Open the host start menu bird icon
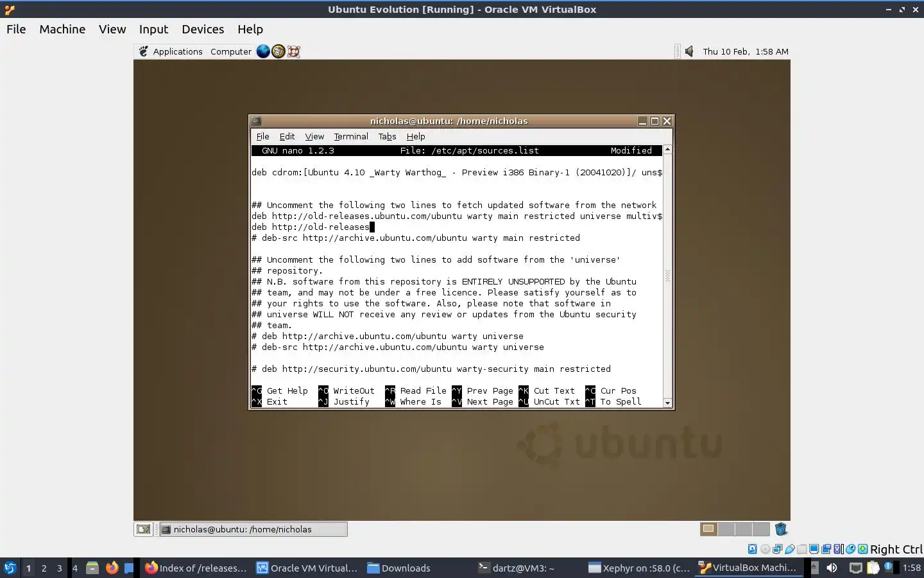Image resolution: width=924 pixels, height=578 pixels. click(x=10, y=568)
